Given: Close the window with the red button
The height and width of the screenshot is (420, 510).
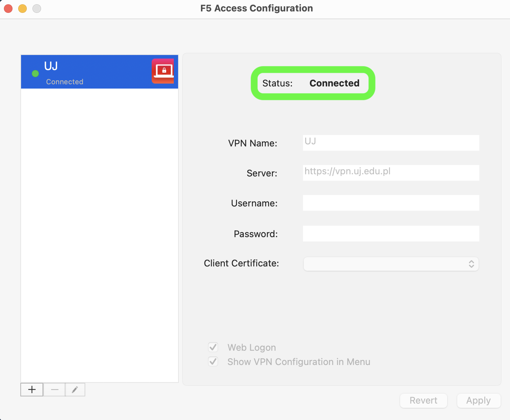Looking at the screenshot, I should pos(8,9).
